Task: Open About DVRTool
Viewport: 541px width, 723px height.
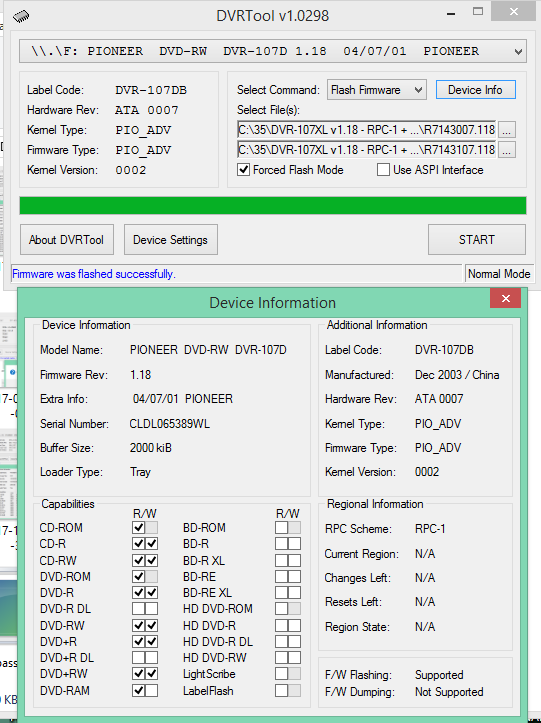Action: pos(67,240)
